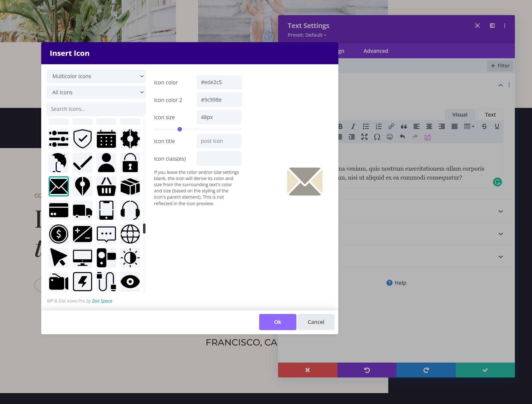Drag the icon size slider control
This screenshot has width=532, height=404.
click(179, 129)
